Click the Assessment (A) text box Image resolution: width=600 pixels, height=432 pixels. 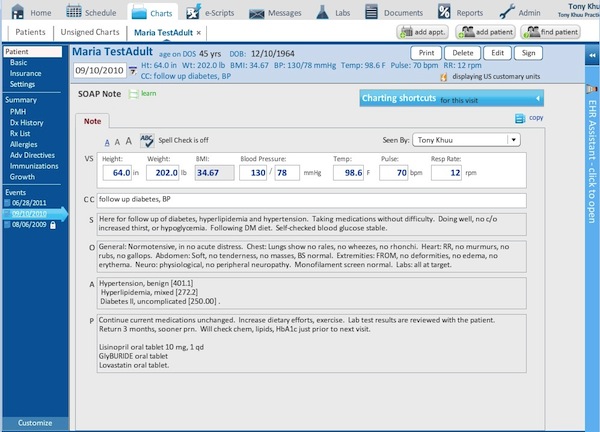[x=311, y=293]
